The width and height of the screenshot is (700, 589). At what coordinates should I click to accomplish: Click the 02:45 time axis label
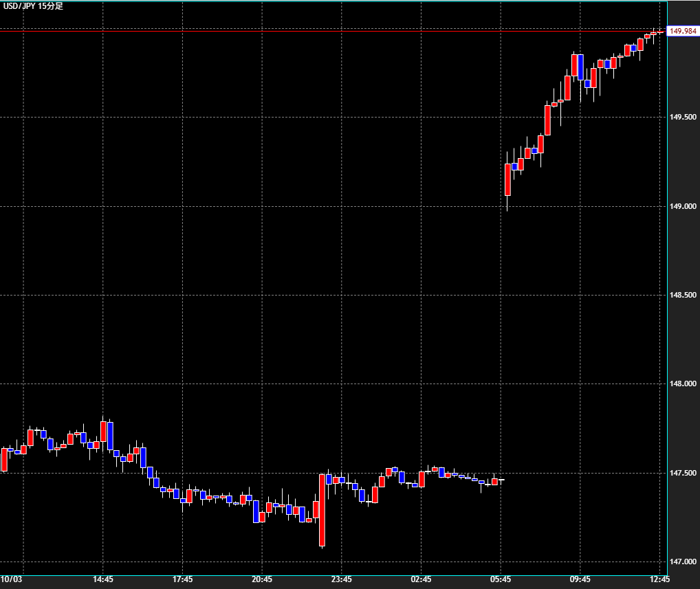pos(421,579)
